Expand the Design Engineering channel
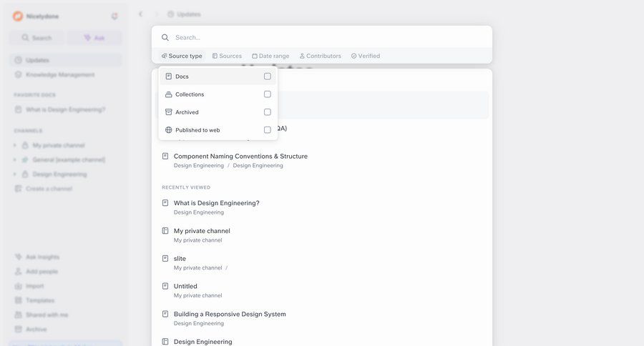644x346 pixels. [x=15, y=174]
